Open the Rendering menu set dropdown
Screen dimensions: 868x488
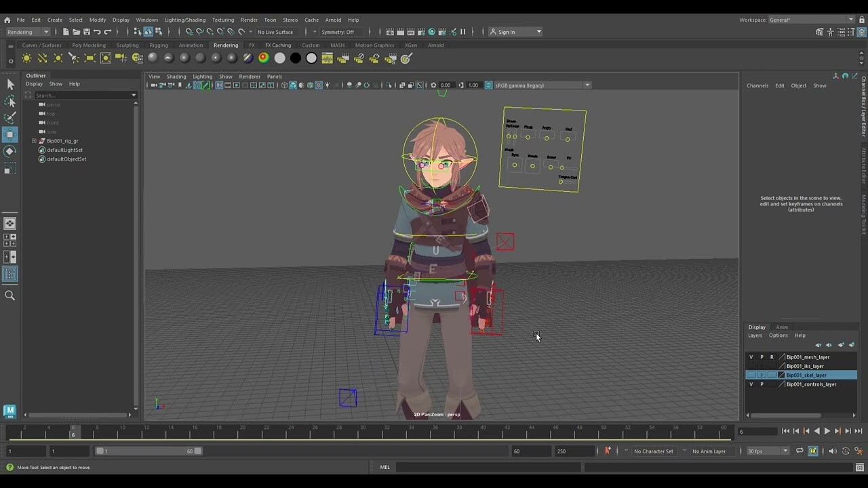tap(27, 32)
